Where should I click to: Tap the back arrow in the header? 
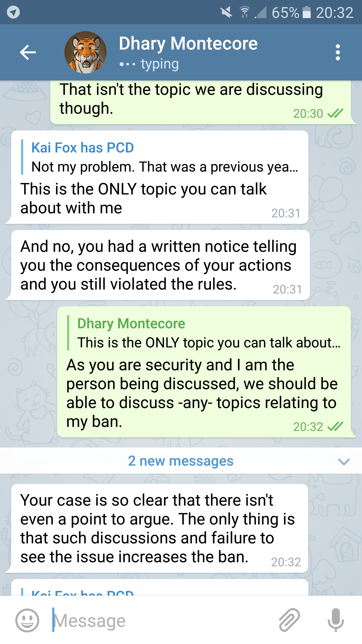28,52
